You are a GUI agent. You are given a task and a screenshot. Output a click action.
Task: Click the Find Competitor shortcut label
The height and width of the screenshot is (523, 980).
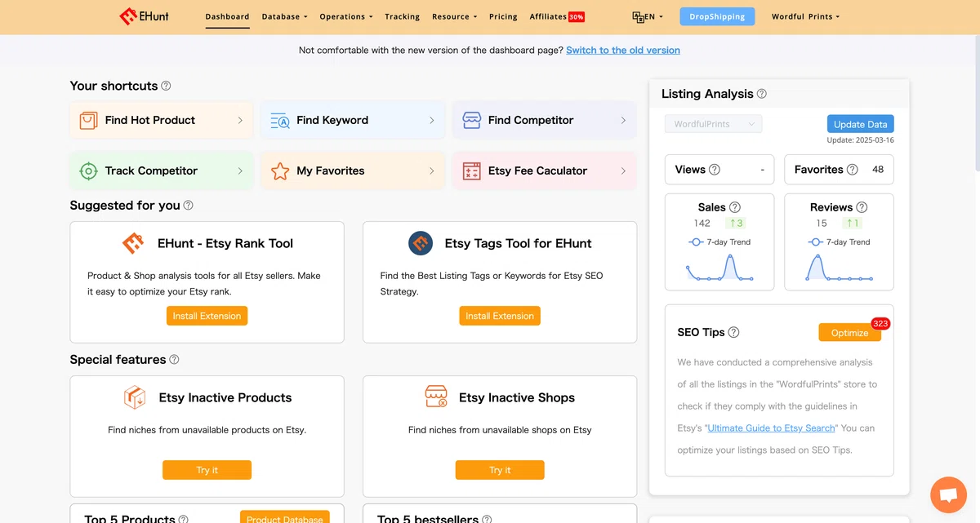pyautogui.click(x=531, y=121)
